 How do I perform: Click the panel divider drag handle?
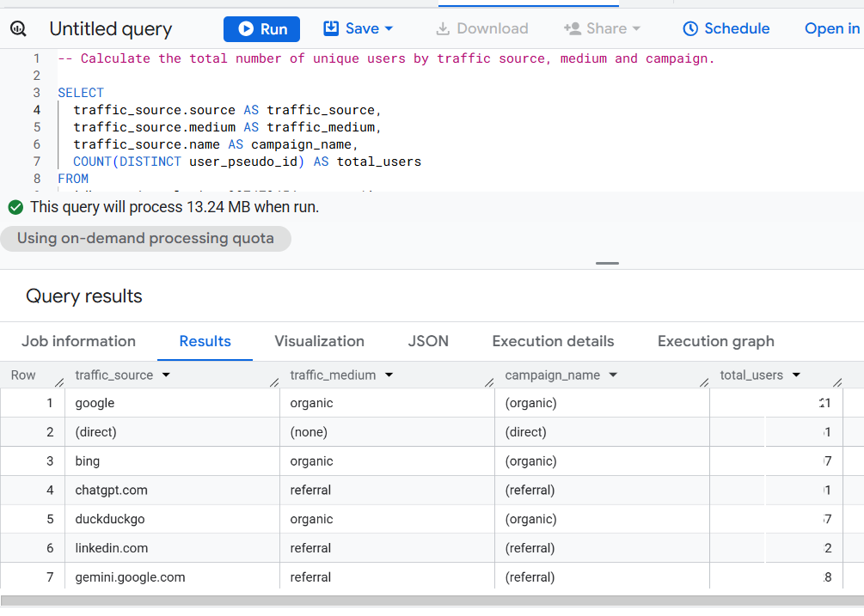click(607, 263)
